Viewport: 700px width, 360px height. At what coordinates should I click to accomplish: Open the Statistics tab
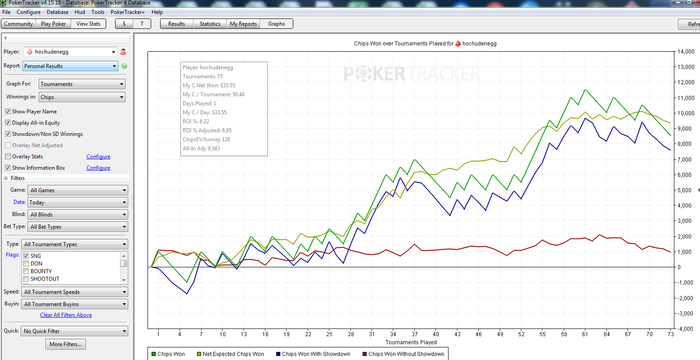point(210,24)
